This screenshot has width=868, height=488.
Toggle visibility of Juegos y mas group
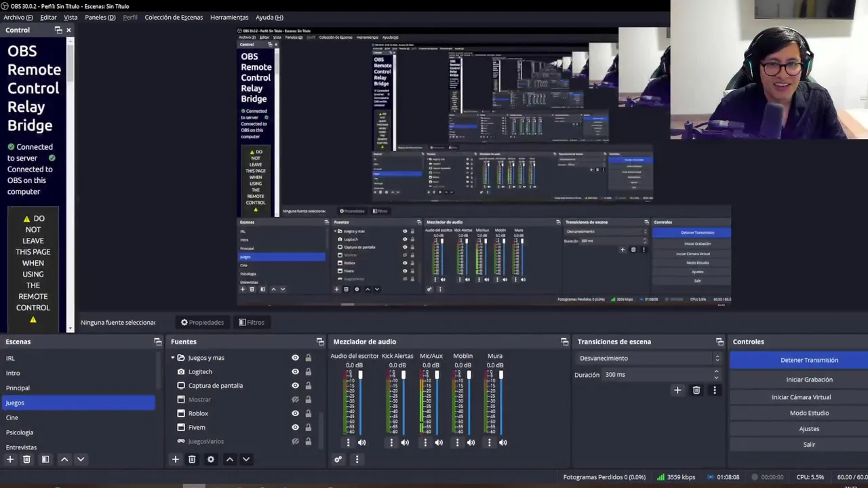tap(295, 358)
